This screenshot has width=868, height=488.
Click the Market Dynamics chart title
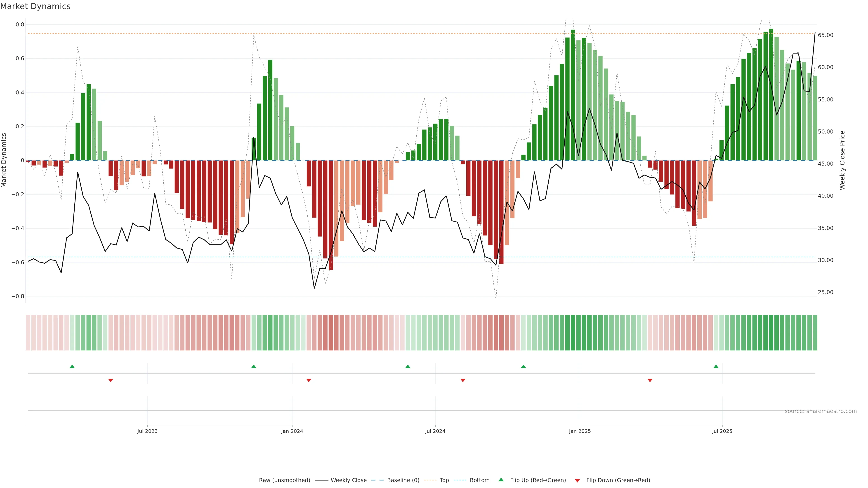pos(35,6)
